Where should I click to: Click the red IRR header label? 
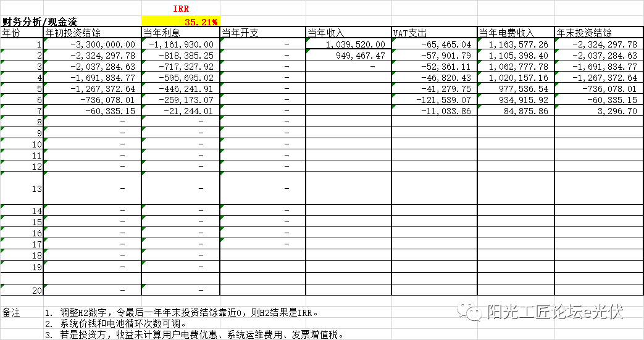pyautogui.click(x=181, y=9)
